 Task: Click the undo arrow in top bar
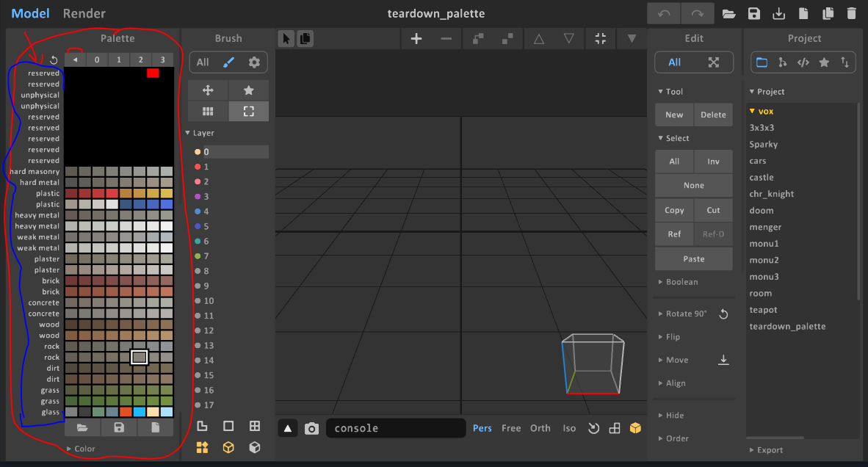[x=664, y=13]
